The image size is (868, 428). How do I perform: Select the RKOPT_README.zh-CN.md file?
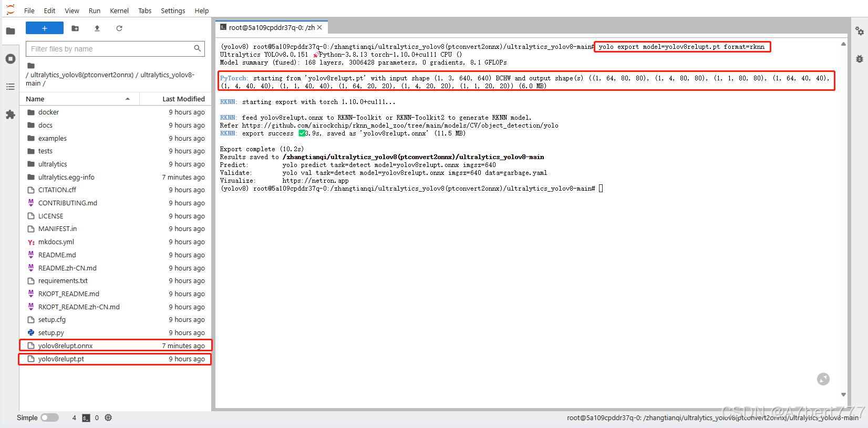(116, 307)
